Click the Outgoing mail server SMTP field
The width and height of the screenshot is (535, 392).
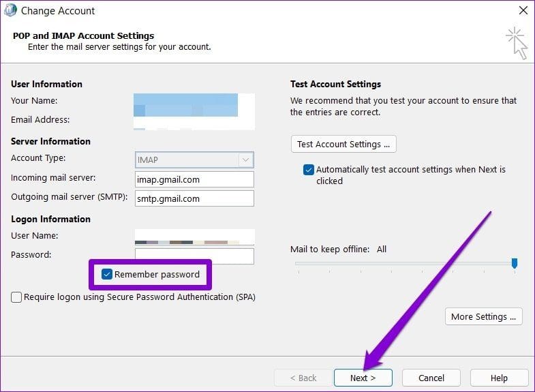tap(194, 198)
